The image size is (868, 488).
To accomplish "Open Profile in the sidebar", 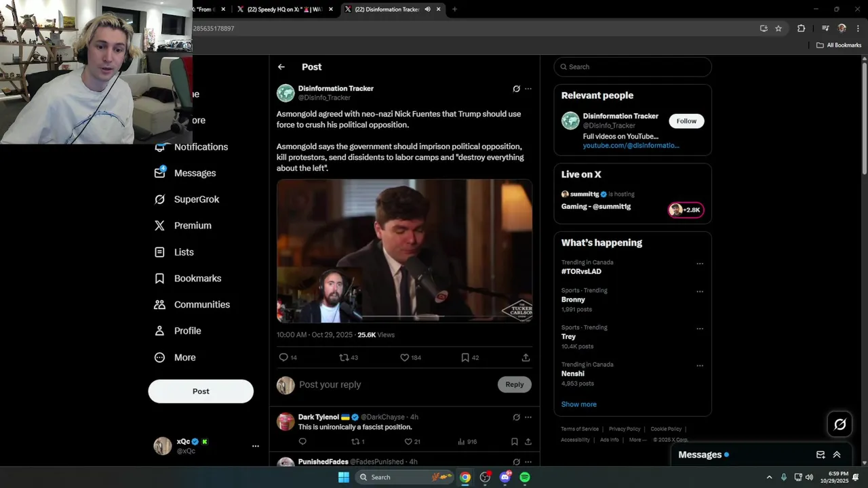I will 178,331.
